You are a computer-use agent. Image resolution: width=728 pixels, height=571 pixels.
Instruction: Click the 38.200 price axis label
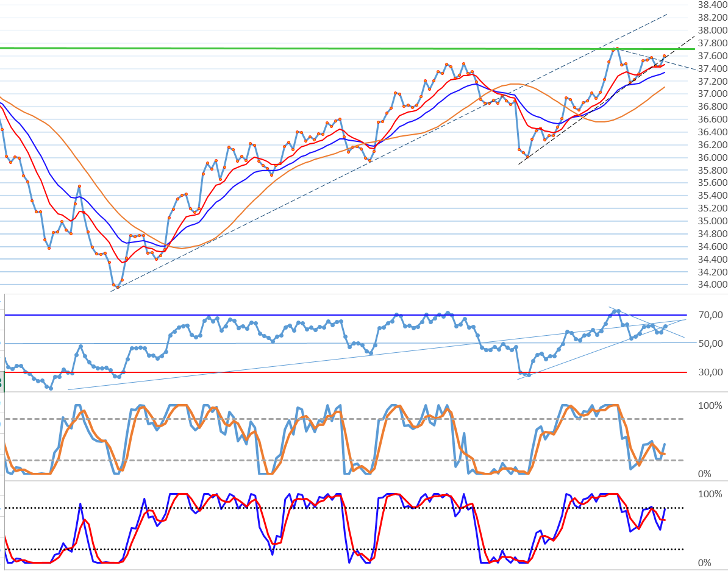[x=713, y=18]
